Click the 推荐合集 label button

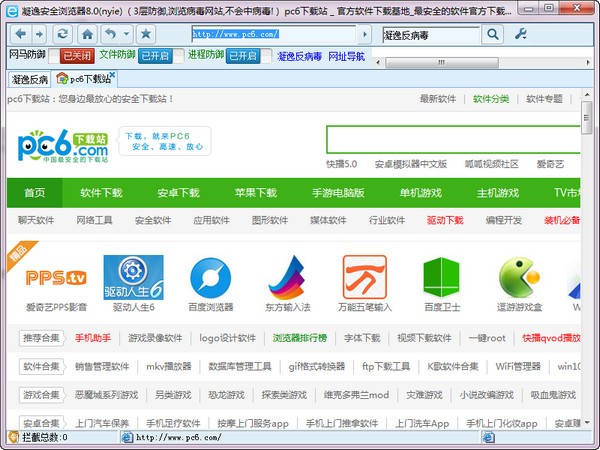pos(41,338)
